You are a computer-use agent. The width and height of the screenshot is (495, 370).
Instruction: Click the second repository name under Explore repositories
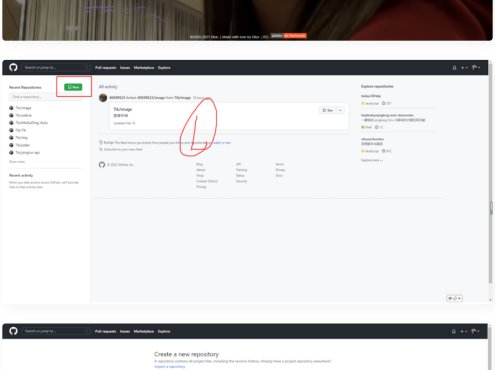tap(387, 115)
